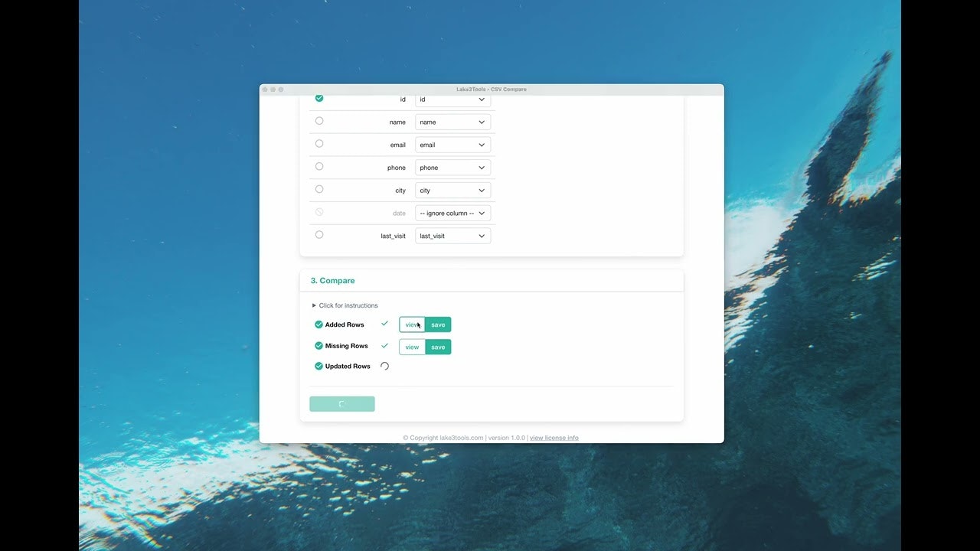Click the selected green check beside the id row
Viewport: 980px width, 551px height.
(319, 99)
